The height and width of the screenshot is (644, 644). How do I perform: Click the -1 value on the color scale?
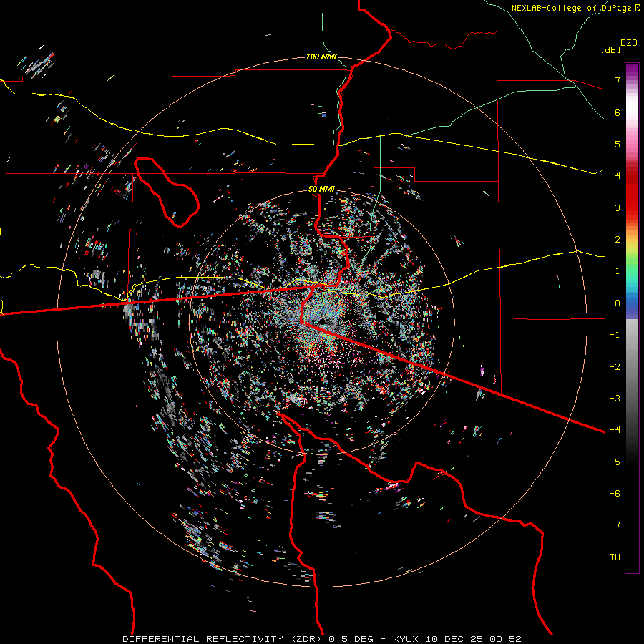click(x=615, y=335)
